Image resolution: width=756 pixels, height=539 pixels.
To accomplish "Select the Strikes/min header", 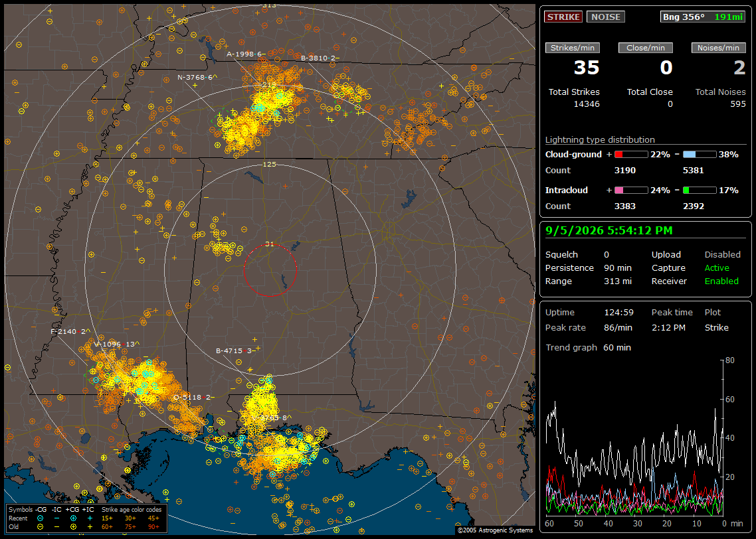I will (x=572, y=48).
